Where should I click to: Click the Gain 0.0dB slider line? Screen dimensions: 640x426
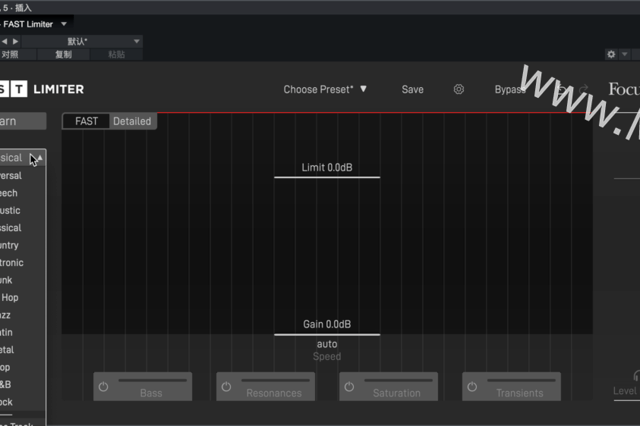click(327, 335)
